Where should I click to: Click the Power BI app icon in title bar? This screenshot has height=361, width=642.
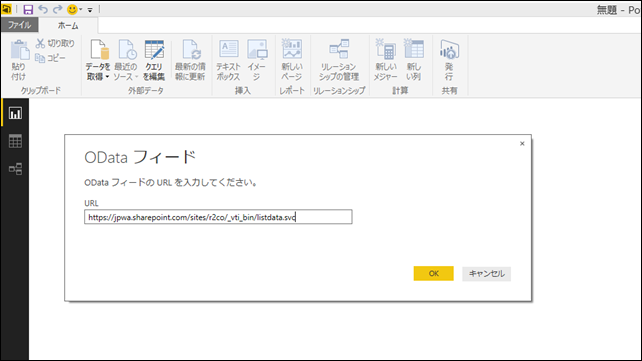click(7, 9)
